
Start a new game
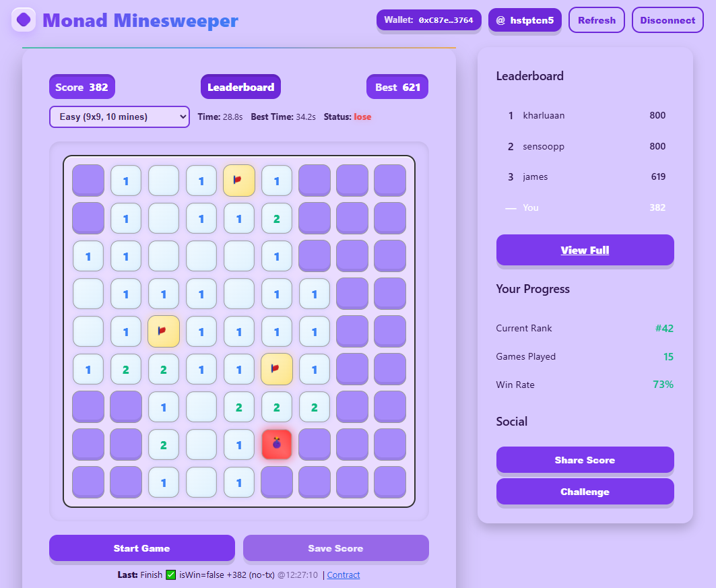click(x=142, y=548)
